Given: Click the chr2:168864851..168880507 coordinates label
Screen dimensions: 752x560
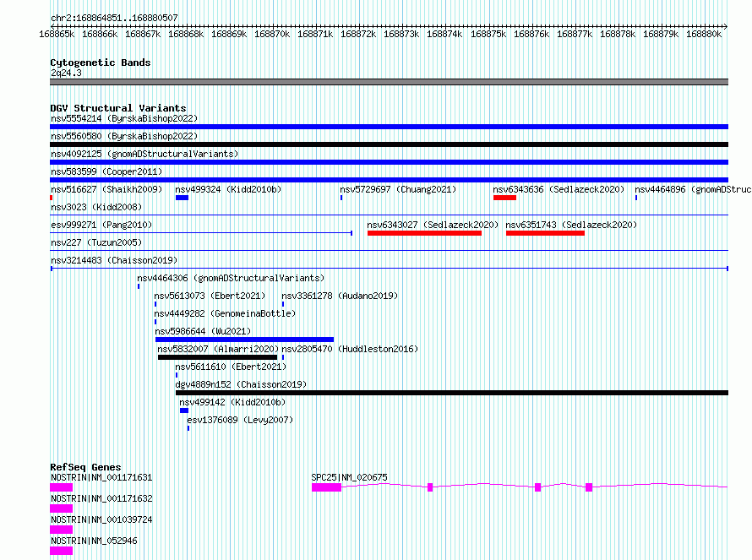Looking at the screenshot, I should coord(114,18).
